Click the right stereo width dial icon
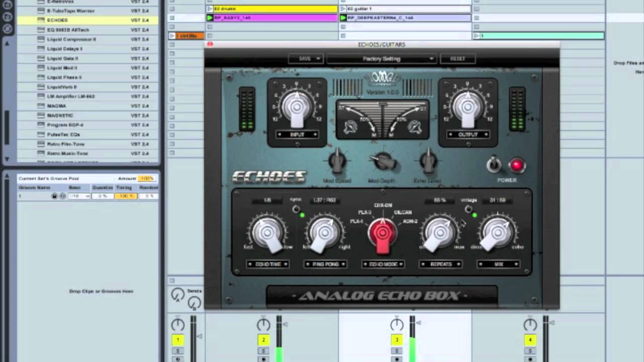644x362 pixels. tap(415, 127)
